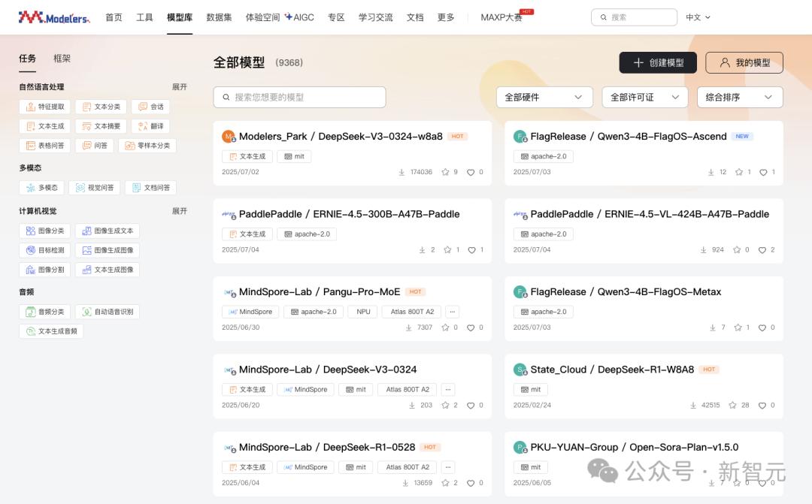This screenshot has width=812, height=504.
Task: Click the star icon on ERNIE-4.5-300B-A47B-Paddle card
Action: [x=447, y=249]
